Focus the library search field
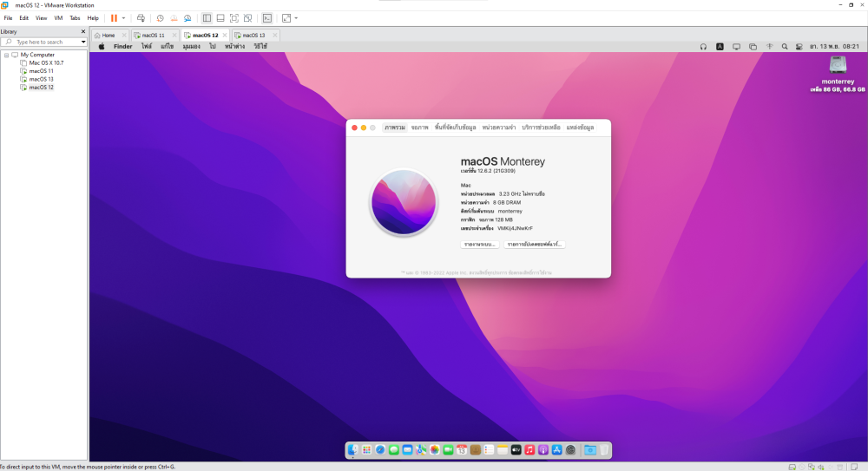Image resolution: width=868 pixels, height=471 pixels. tap(44, 42)
